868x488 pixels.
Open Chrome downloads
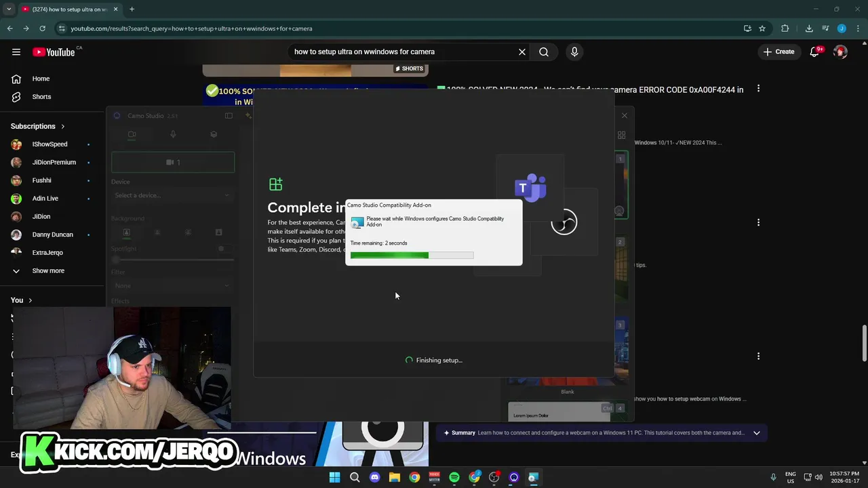pos(809,28)
